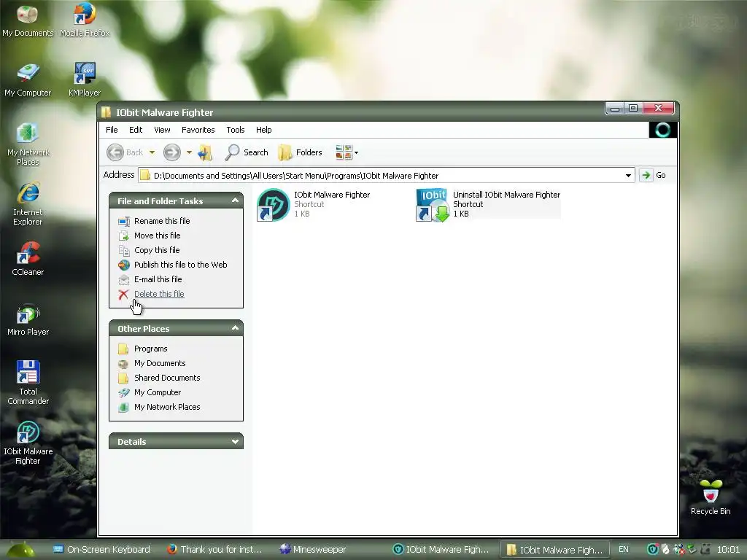
Task: Switch to the Firefox 'Thank you for inst...' taskbar button
Action: [x=215, y=550]
